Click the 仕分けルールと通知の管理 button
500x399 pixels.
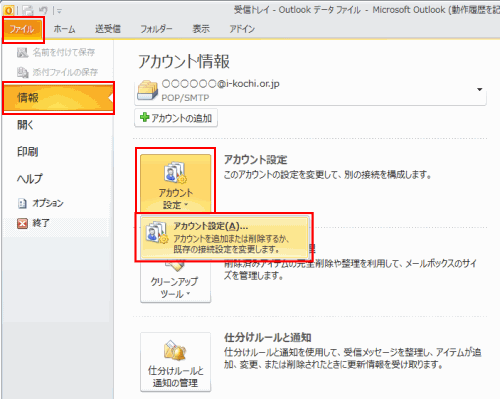pyautogui.click(x=175, y=362)
